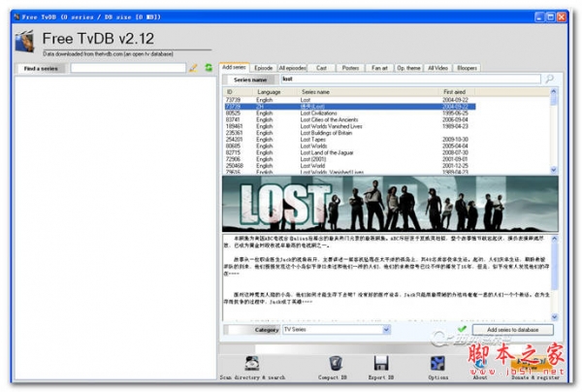The width and height of the screenshot is (582, 392).
Task: Select the Lost World 2001-12-25 row
Action: click(349, 166)
